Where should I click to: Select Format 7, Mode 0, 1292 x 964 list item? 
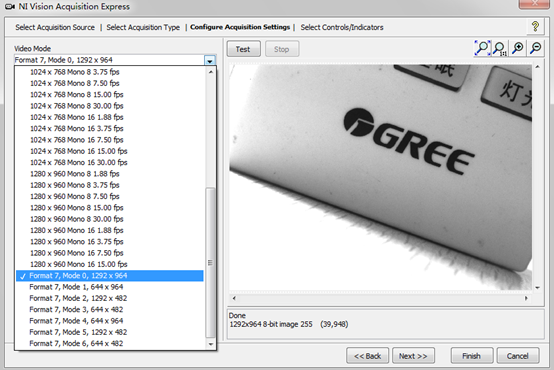point(110,276)
